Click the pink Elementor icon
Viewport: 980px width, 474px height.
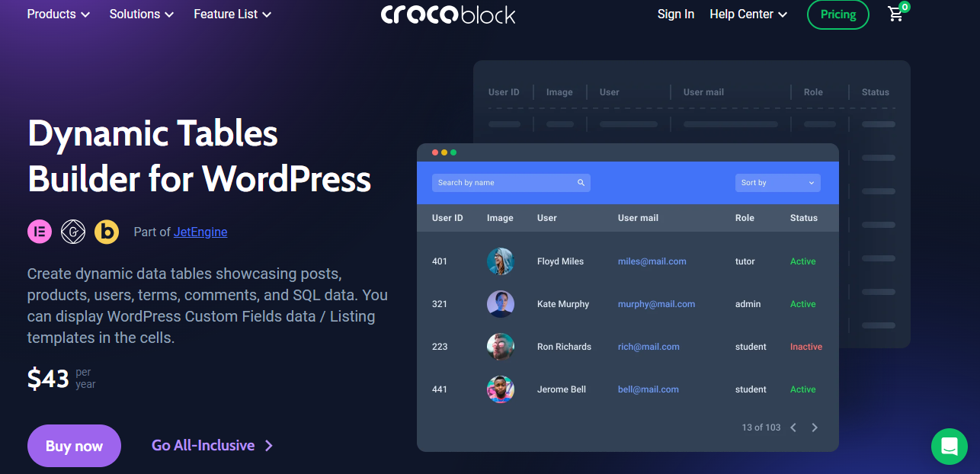click(40, 232)
